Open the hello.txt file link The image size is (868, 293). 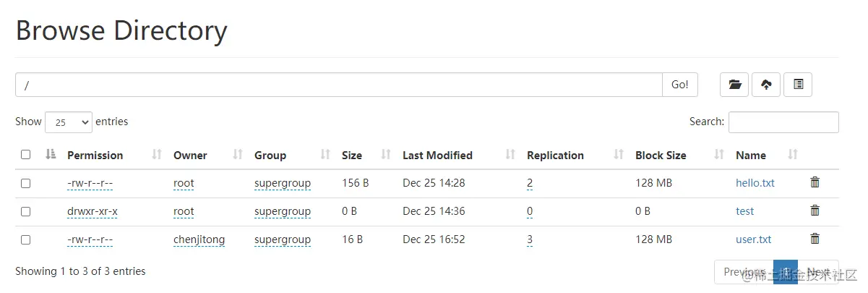755,183
